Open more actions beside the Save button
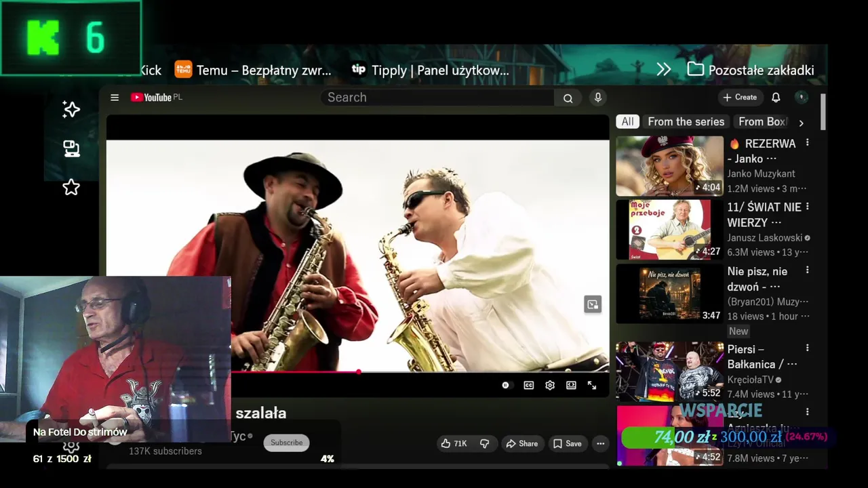This screenshot has width=868, height=488. coord(600,443)
